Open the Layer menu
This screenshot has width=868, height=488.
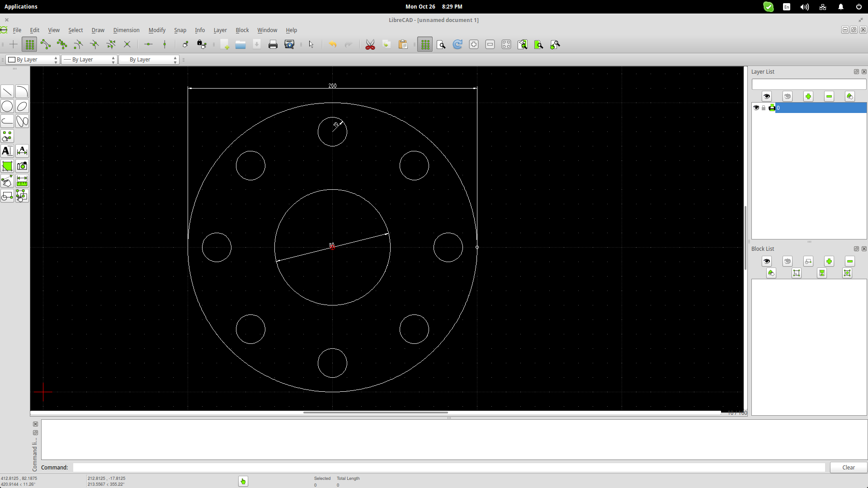tap(220, 30)
